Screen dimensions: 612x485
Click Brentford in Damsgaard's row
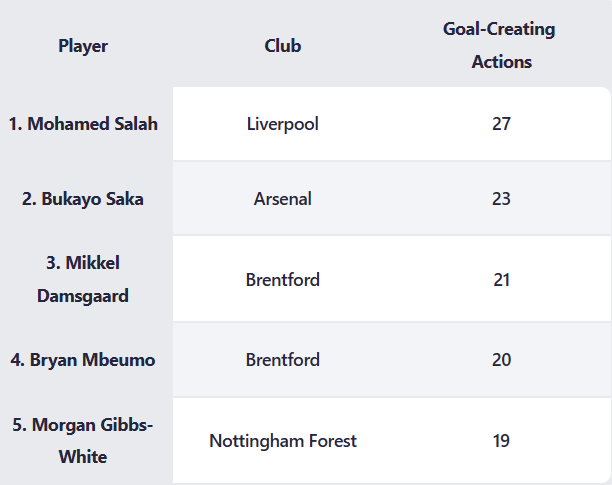(283, 279)
